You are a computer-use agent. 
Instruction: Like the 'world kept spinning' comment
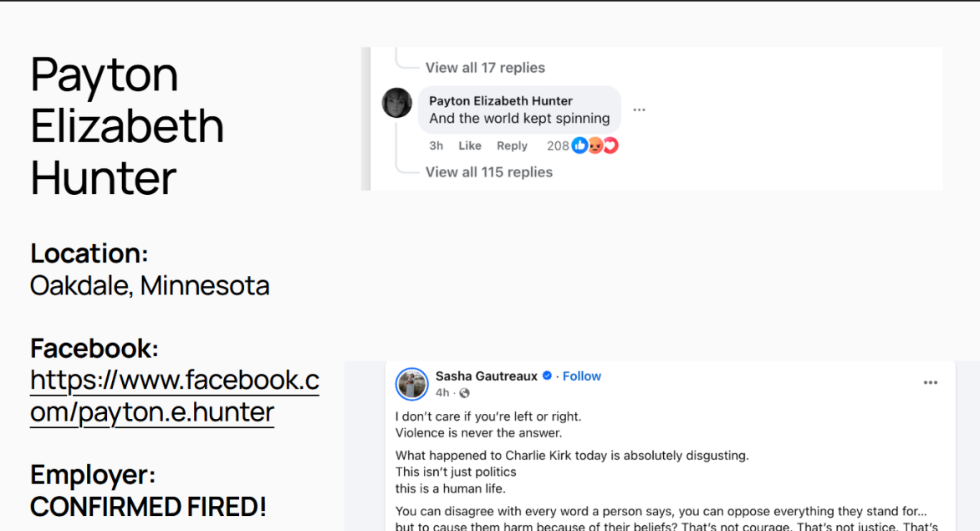(469, 146)
